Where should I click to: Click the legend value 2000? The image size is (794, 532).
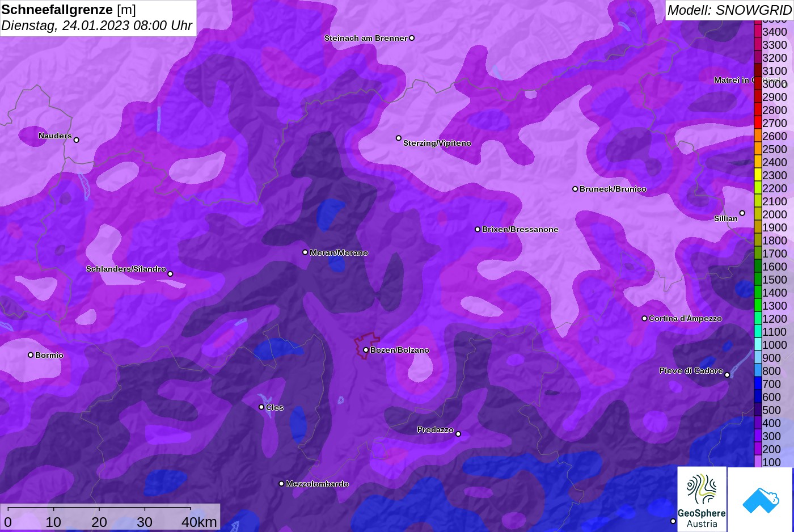click(775, 214)
